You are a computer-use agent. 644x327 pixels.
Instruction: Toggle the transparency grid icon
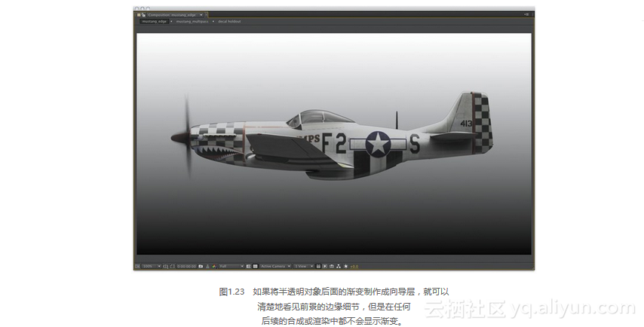(255, 266)
